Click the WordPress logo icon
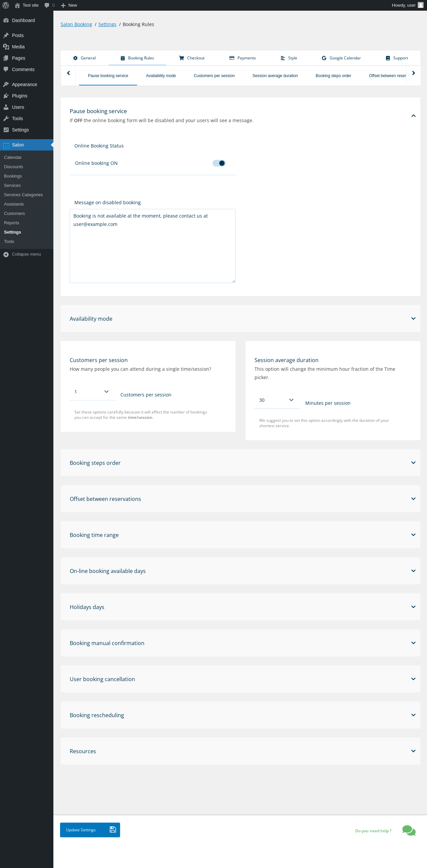The width and height of the screenshot is (427, 868). [6, 5]
